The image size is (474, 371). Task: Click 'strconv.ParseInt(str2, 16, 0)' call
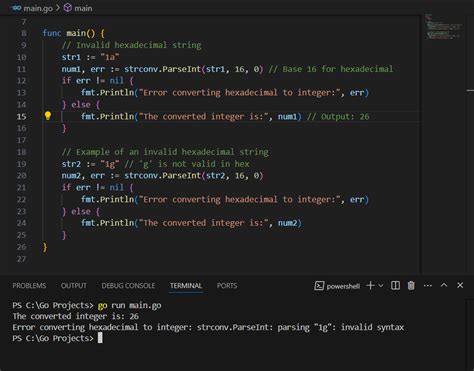point(194,175)
